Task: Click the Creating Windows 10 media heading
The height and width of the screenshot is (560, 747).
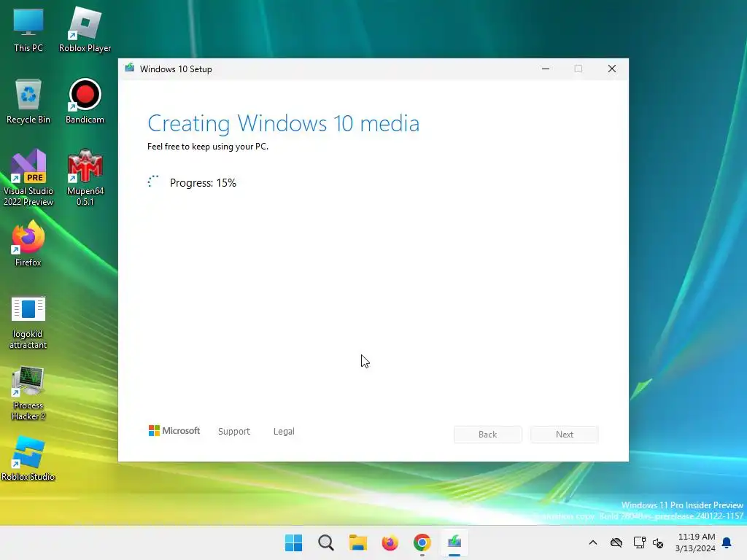Action: point(284,124)
